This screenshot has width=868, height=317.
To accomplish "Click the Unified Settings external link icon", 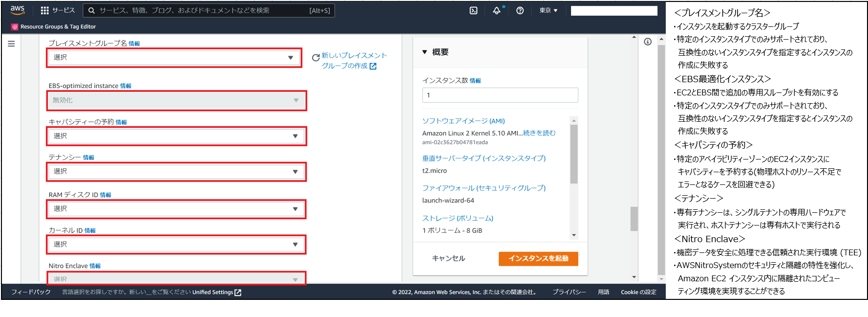I will coord(238,293).
